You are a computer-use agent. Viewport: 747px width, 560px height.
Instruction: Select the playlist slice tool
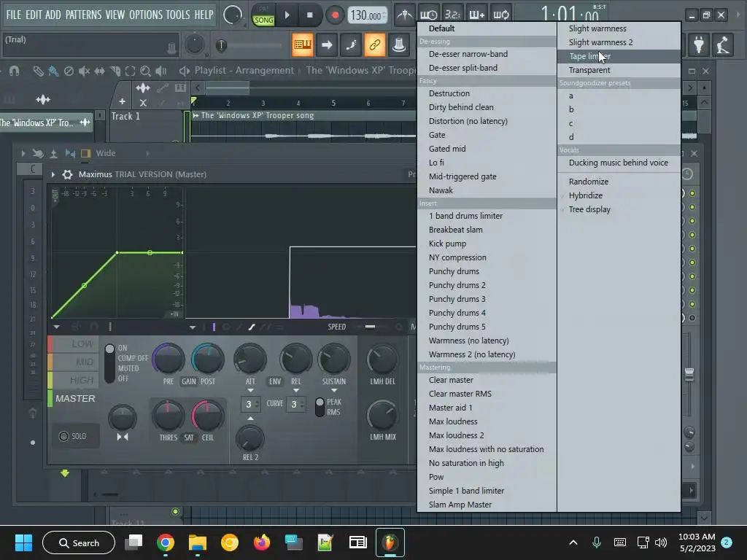point(115,71)
